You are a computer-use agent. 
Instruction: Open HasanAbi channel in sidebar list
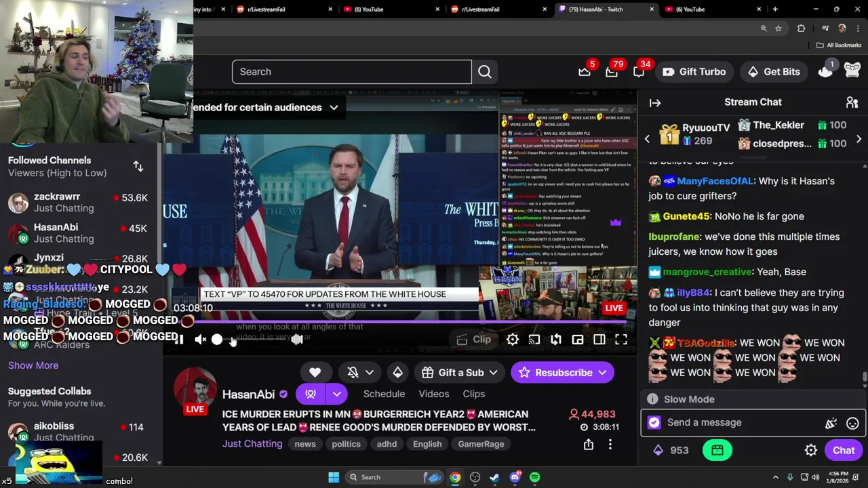click(81, 233)
